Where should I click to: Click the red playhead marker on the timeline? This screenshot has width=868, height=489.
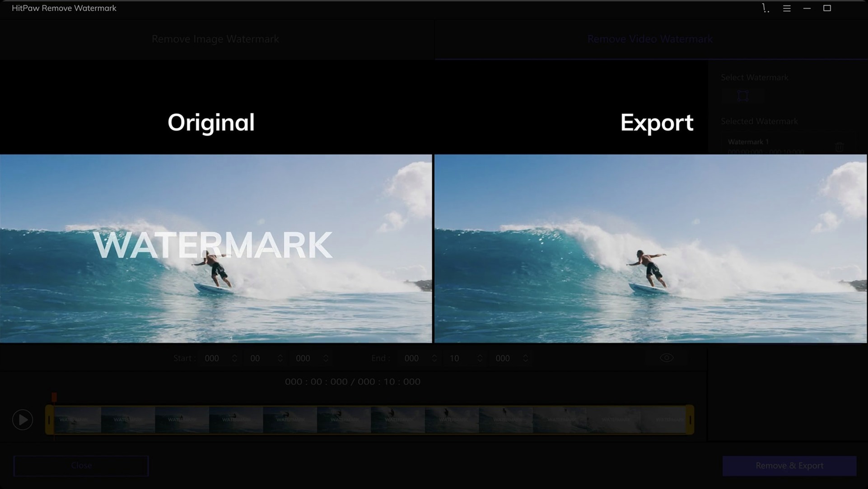(x=54, y=397)
